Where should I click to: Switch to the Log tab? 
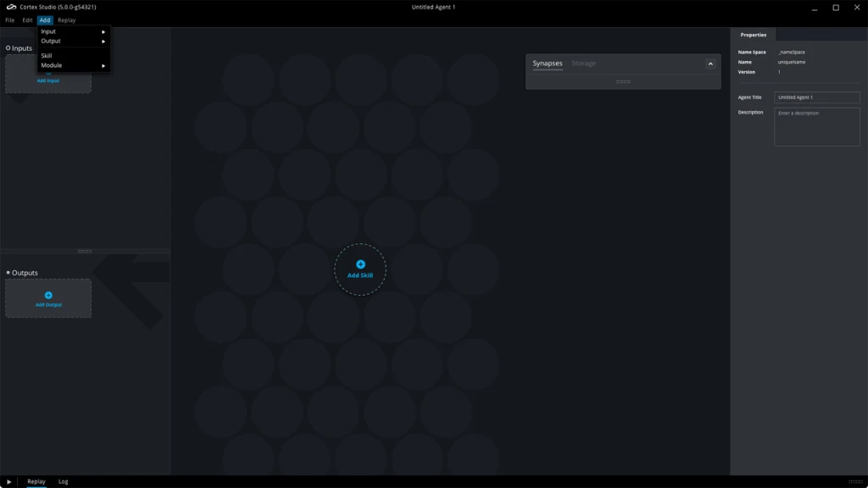[x=63, y=481]
